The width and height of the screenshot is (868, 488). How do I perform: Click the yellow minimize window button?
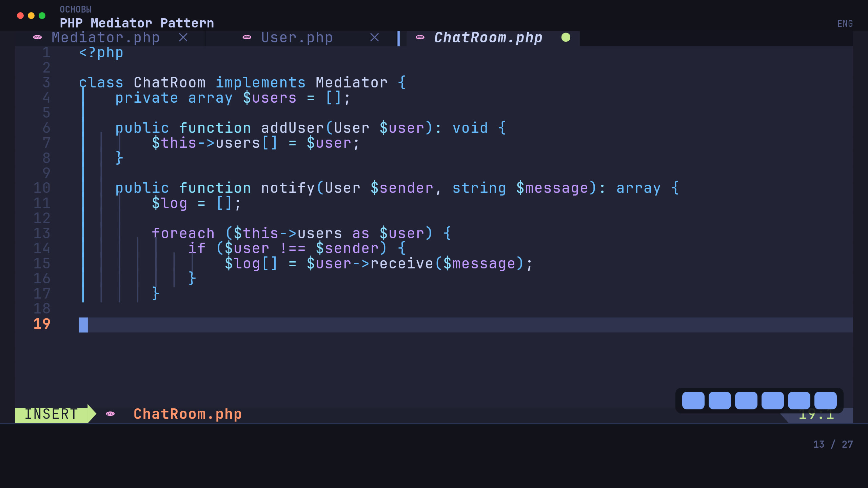31,16
